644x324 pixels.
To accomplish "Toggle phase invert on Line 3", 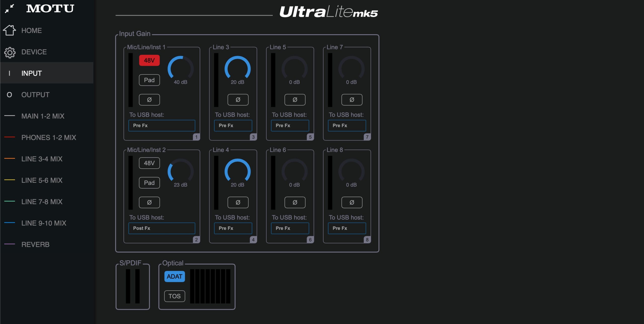I will pyautogui.click(x=238, y=100).
